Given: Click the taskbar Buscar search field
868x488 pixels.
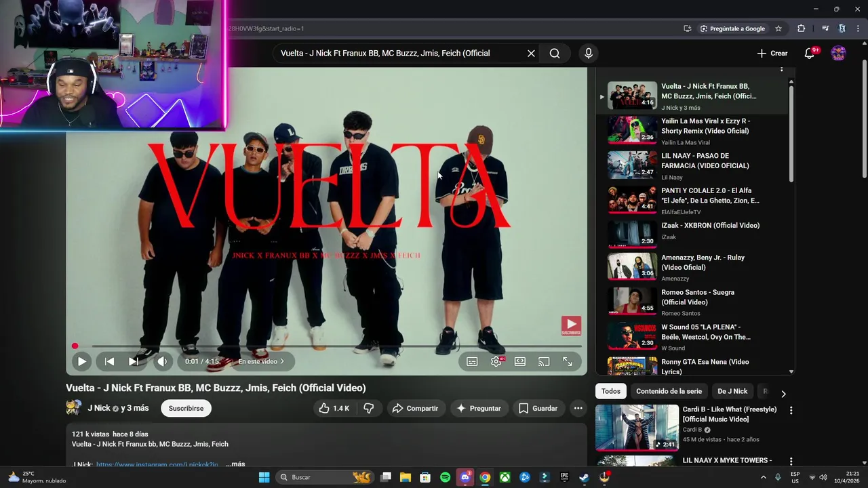Looking at the screenshot, I should [326, 477].
